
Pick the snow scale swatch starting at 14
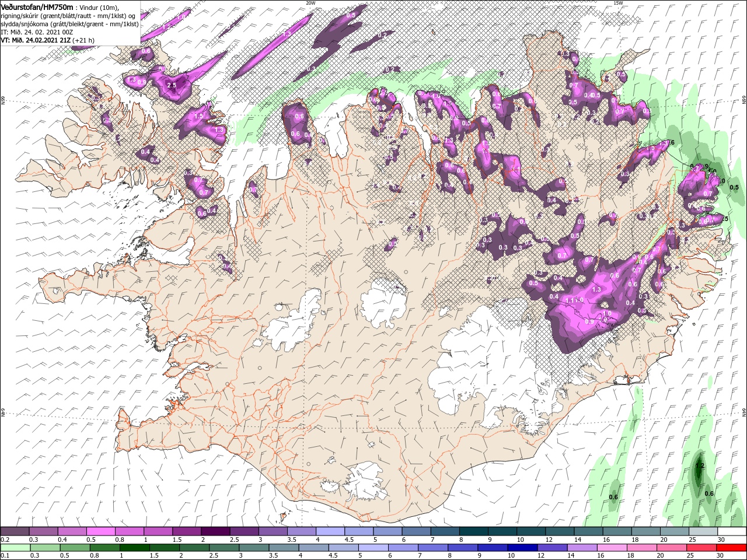[x=589, y=531]
